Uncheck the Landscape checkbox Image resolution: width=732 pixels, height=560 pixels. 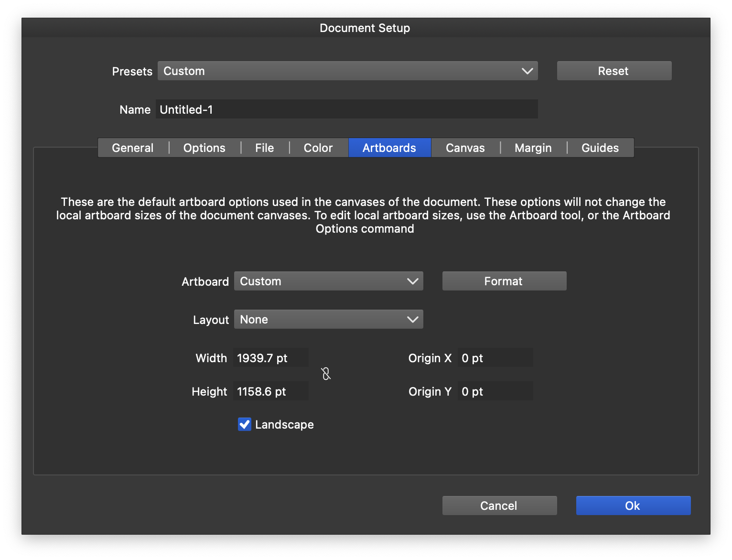coord(245,424)
